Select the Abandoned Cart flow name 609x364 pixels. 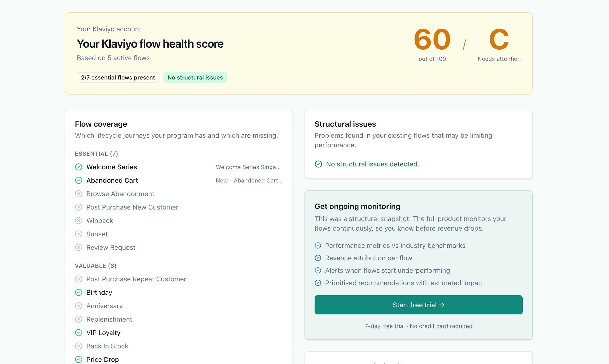tap(112, 181)
